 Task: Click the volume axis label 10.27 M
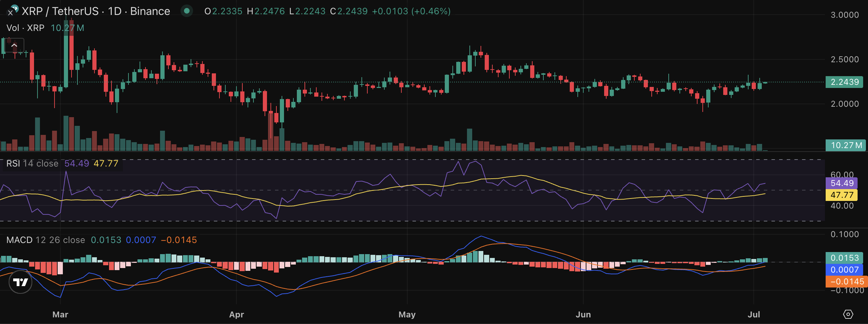click(x=846, y=145)
